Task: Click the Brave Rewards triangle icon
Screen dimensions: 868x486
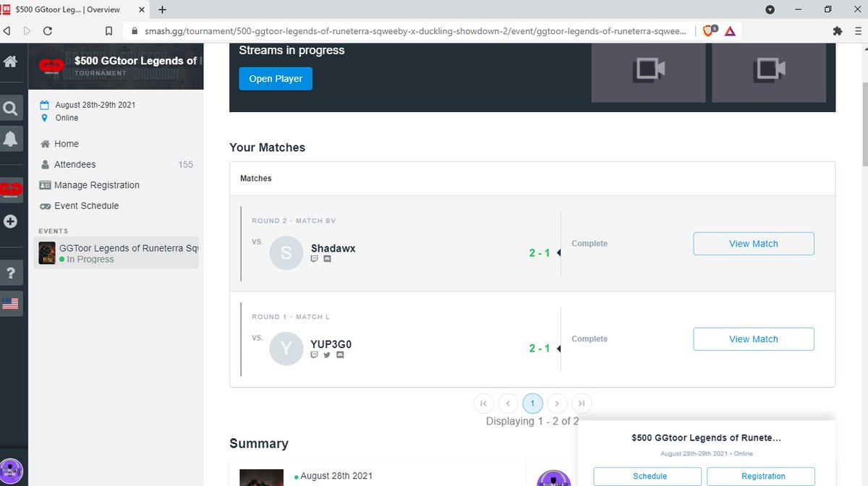Action: [x=729, y=31]
